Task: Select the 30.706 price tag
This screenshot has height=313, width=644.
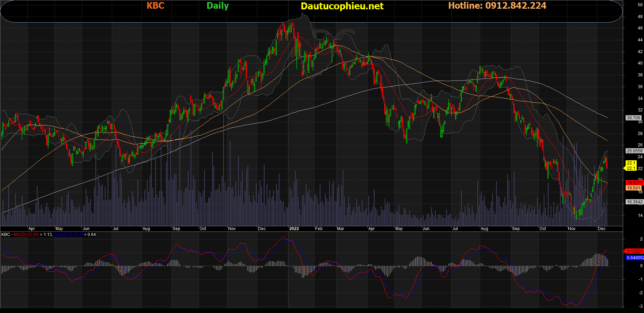Action: click(633, 118)
